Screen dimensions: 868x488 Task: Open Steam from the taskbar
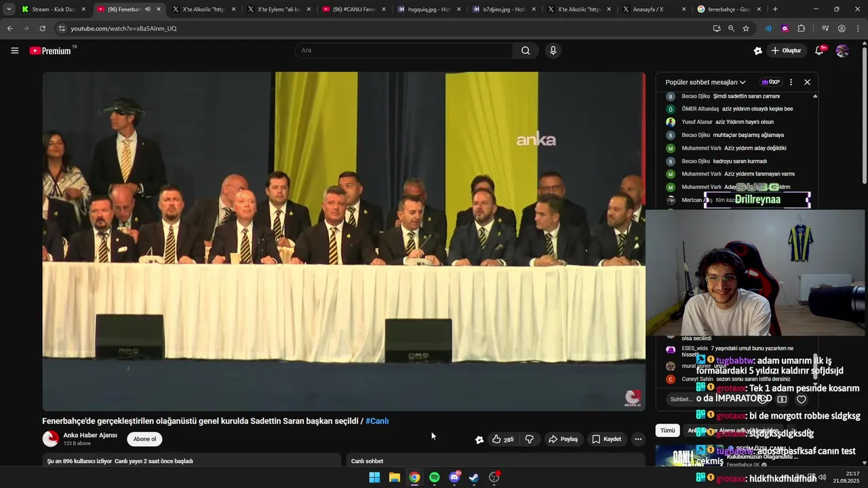pos(474,477)
